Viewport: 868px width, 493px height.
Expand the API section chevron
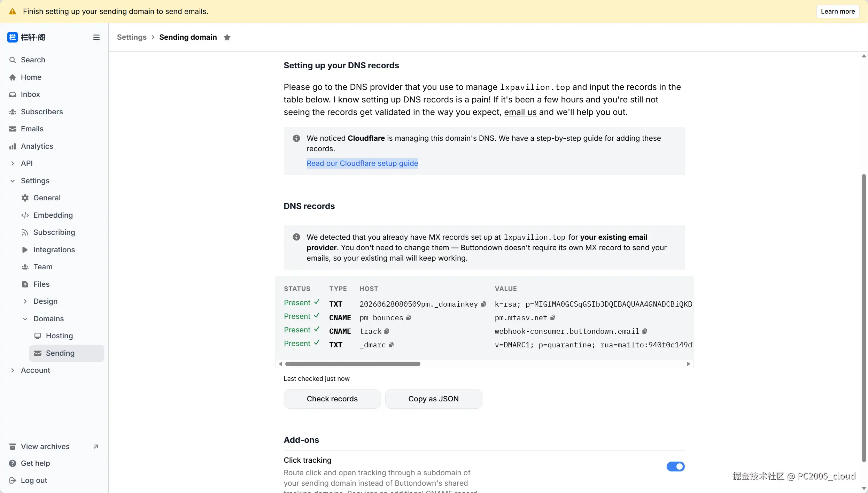pos(13,163)
